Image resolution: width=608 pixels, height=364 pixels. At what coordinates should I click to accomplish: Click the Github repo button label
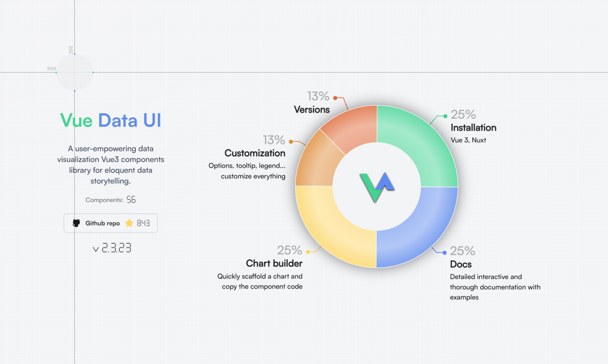(102, 223)
